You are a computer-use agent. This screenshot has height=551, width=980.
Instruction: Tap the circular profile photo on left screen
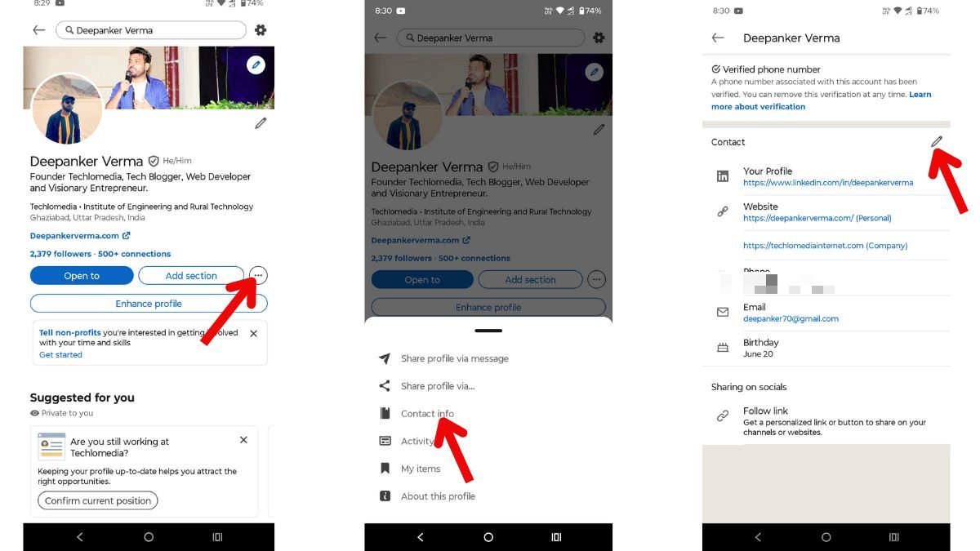(x=67, y=110)
